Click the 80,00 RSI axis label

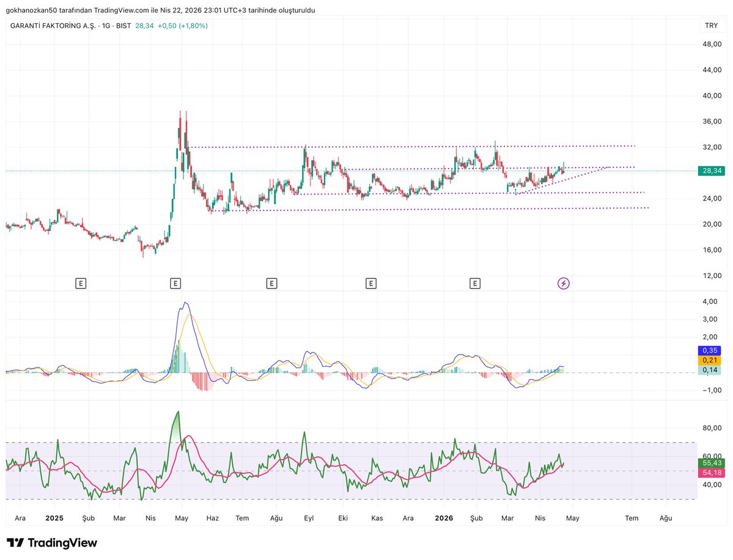(x=712, y=428)
